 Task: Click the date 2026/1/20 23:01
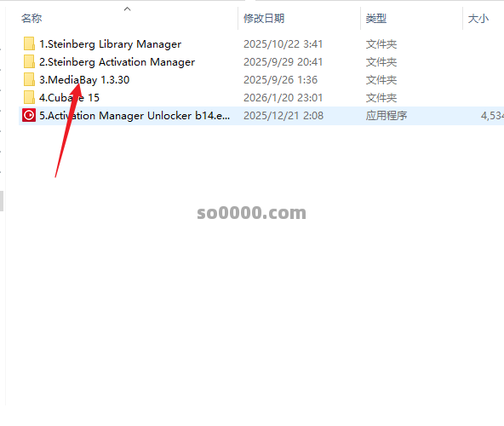pos(283,98)
